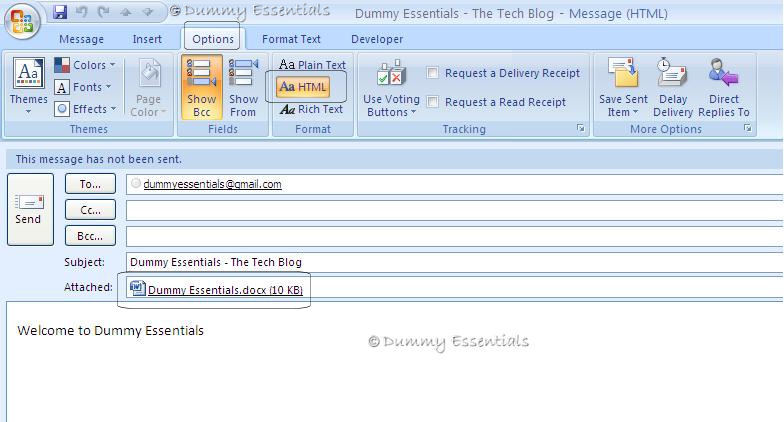Toggle the Show From field button

point(244,88)
